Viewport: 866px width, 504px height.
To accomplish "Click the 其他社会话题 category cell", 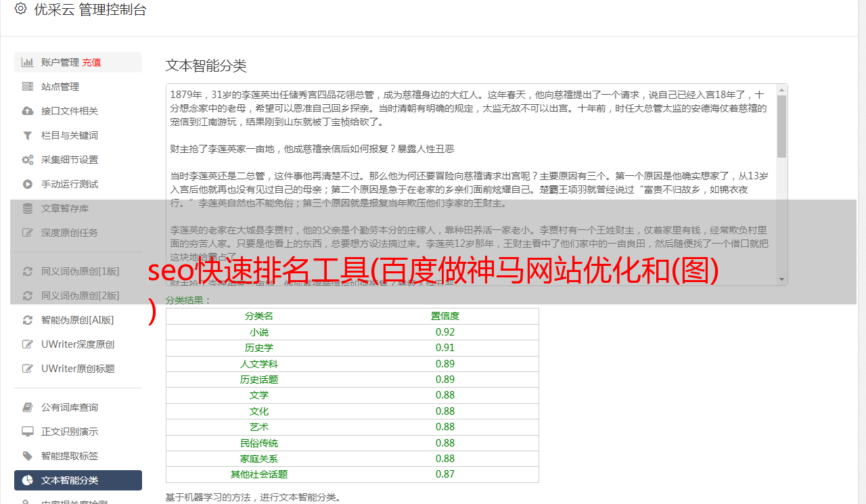I will click(x=259, y=474).
